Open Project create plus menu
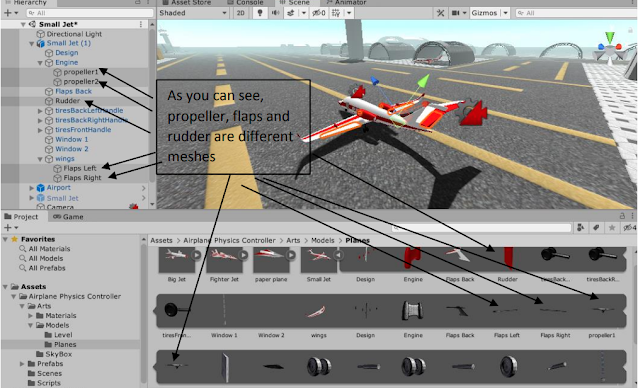The height and width of the screenshot is (388, 638). tap(11, 228)
